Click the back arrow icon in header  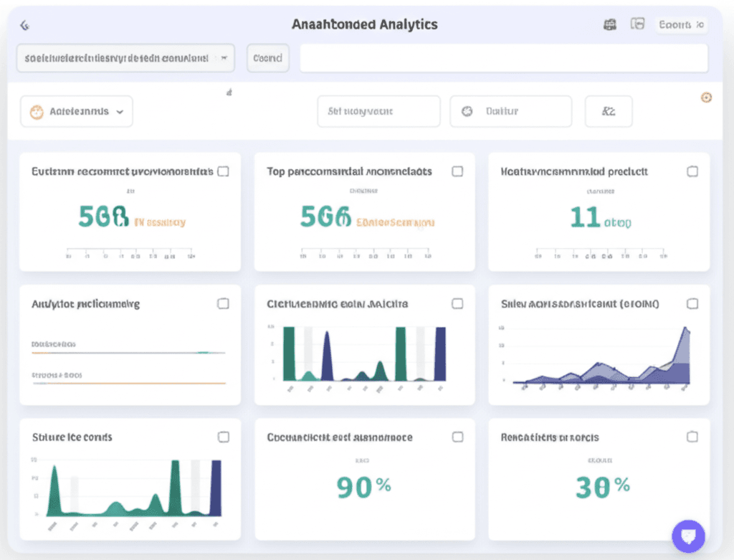click(24, 25)
